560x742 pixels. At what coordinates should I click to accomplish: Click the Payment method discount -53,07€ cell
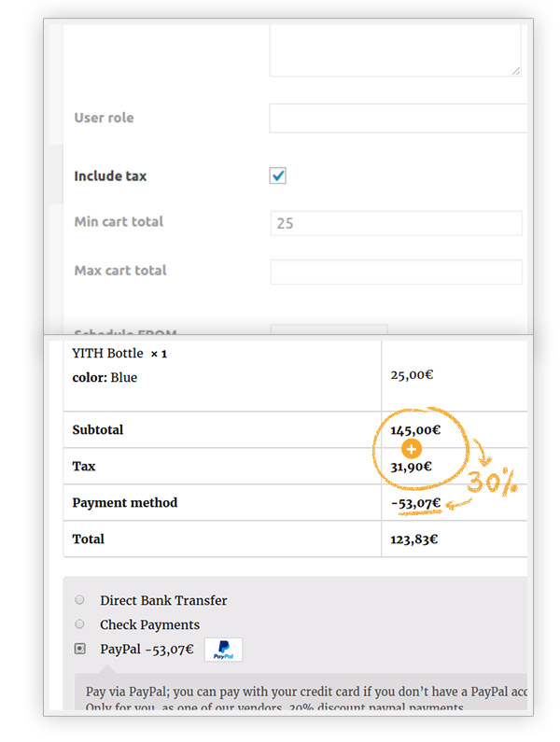pyautogui.click(x=415, y=503)
